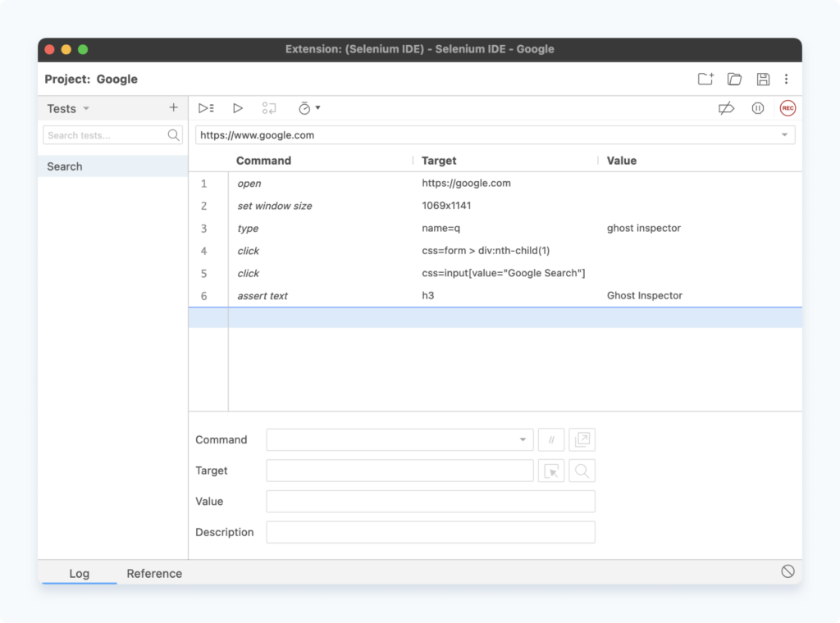Select click css=form > div:nth-child(1) row
840x623 pixels.
(495, 251)
